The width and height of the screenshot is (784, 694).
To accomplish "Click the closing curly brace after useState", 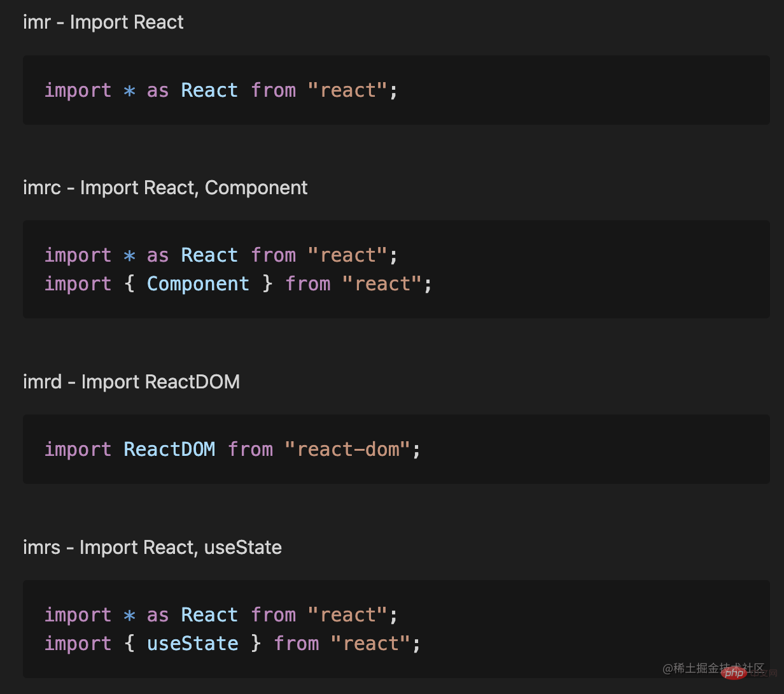I will pos(256,644).
